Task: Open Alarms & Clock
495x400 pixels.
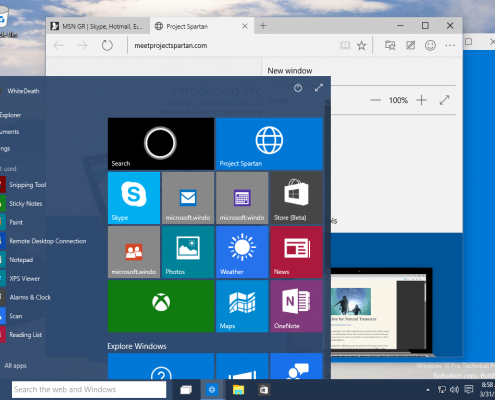Action: pyautogui.click(x=26, y=297)
